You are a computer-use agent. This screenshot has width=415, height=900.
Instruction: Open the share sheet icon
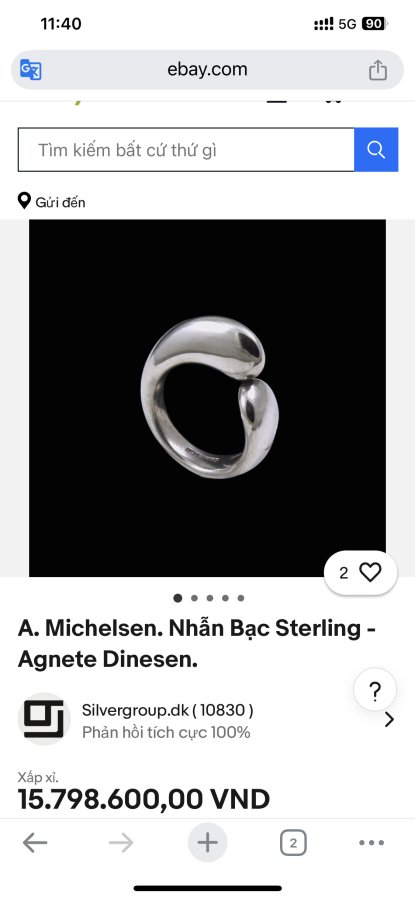(378, 70)
